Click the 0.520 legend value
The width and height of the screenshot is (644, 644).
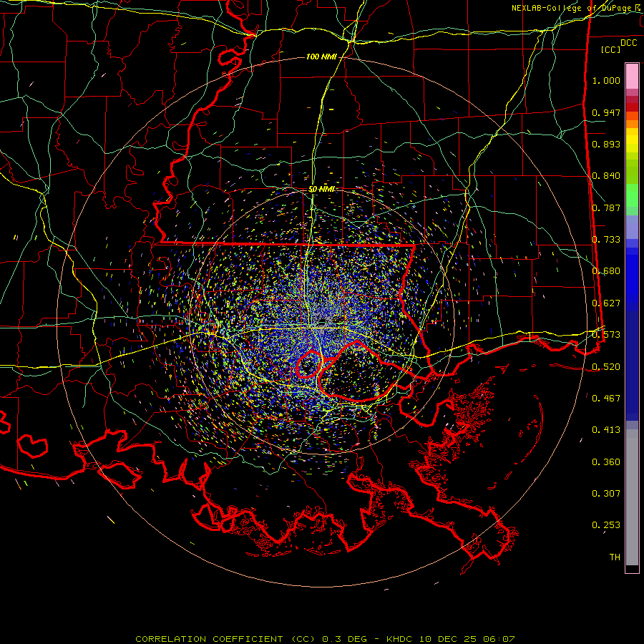(606, 366)
